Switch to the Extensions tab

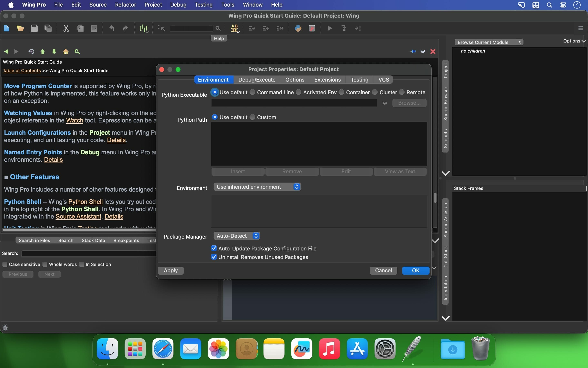pyautogui.click(x=327, y=80)
